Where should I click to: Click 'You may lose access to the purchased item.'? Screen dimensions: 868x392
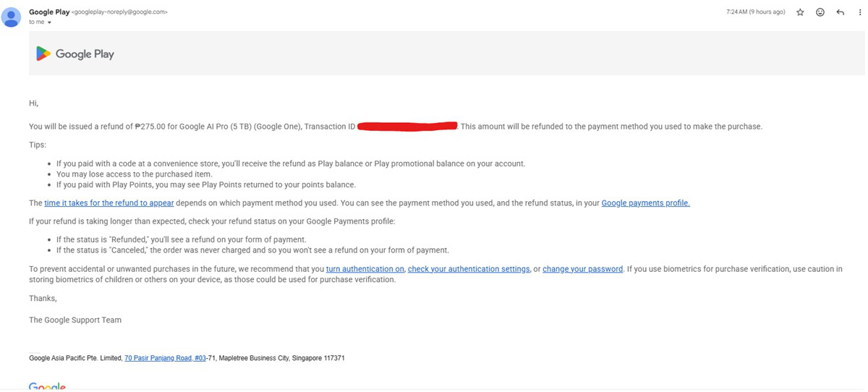(x=135, y=174)
